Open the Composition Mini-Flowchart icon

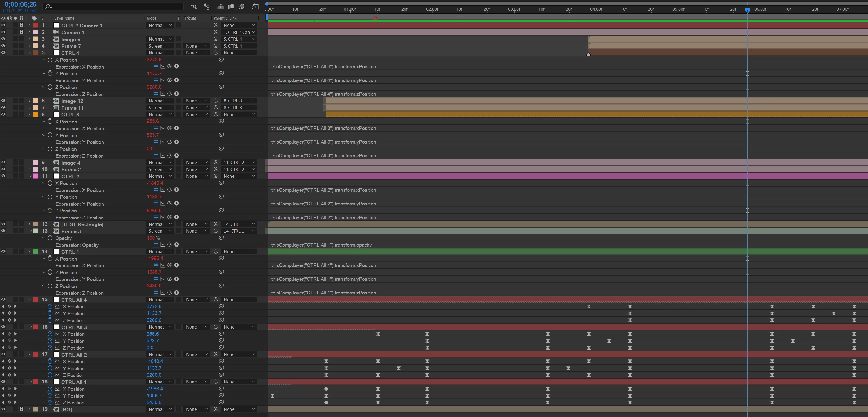[193, 6]
